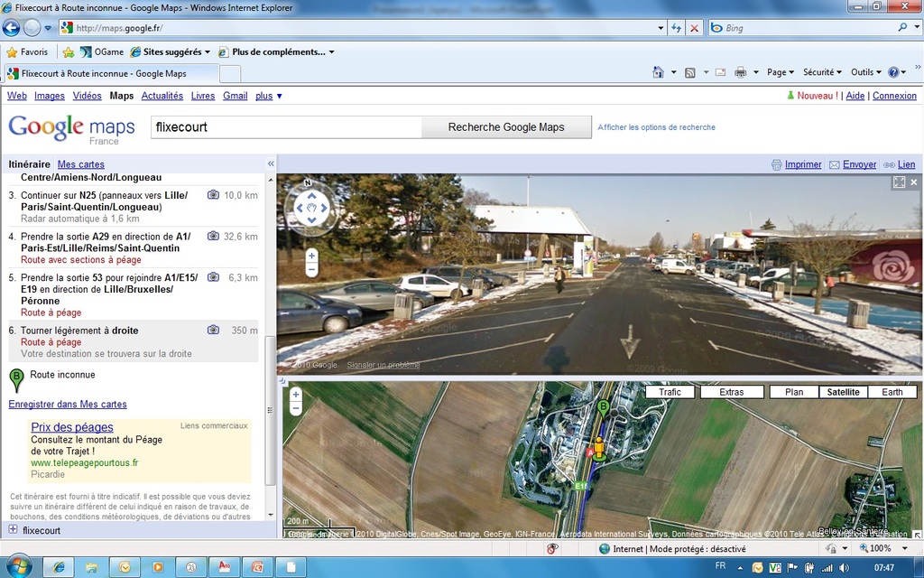Collapse the left itinerary panel
924x578 pixels.
(x=271, y=164)
